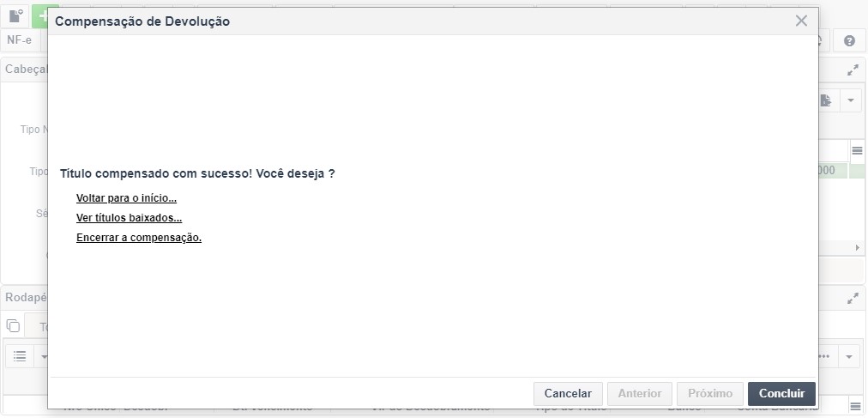The width and height of the screenshot is (868, 418).
Task: Choose 'Encerrar a compensação.' link
Action: click(138, 238)
